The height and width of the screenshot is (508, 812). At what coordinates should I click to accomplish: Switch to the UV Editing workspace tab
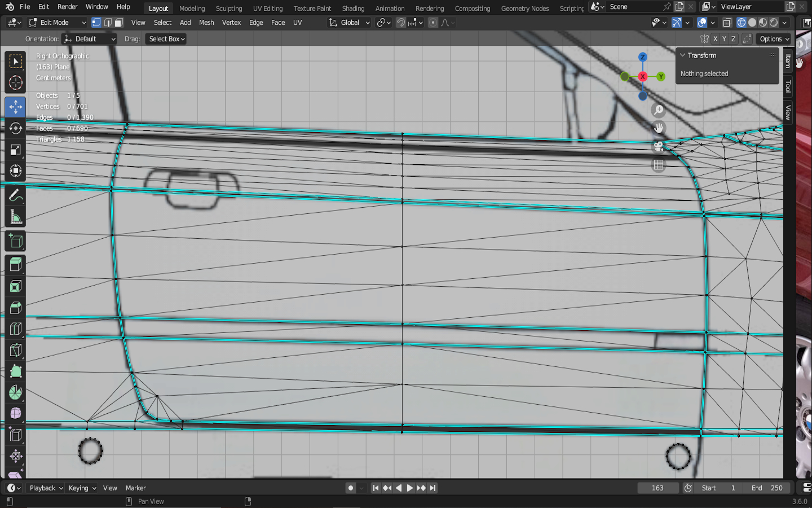[x=268, y=8]
